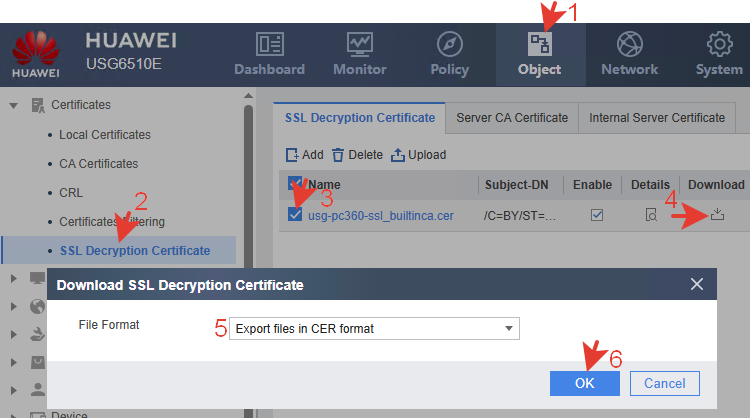Click the sidebar vertical scrollbar
The height and width of the screenshot is (418, 750).
(248, 187)
